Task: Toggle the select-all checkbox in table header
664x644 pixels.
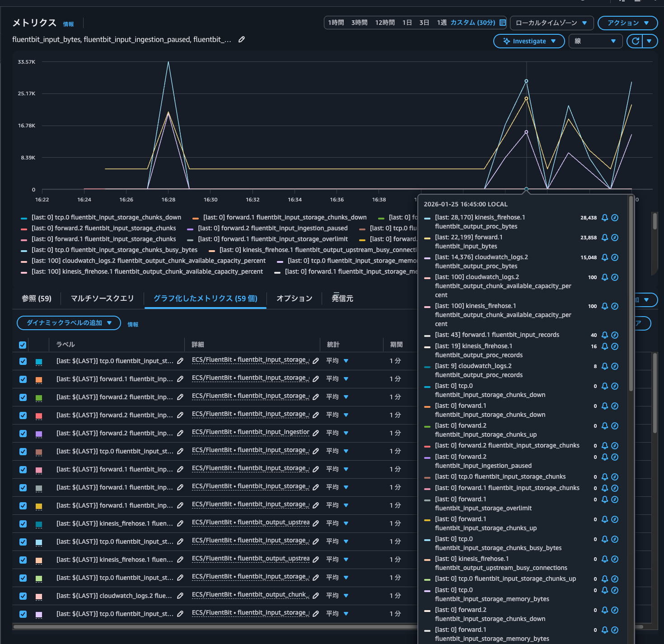Action: click(23, 345)
